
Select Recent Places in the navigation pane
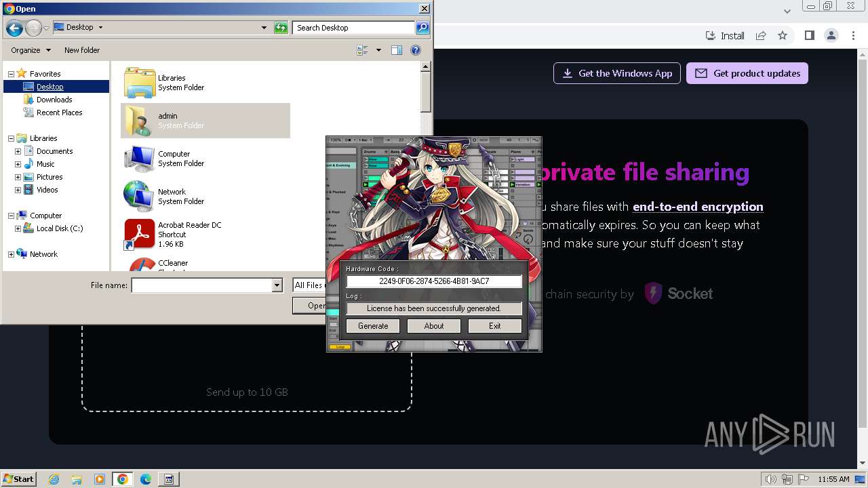pos(60,113)
